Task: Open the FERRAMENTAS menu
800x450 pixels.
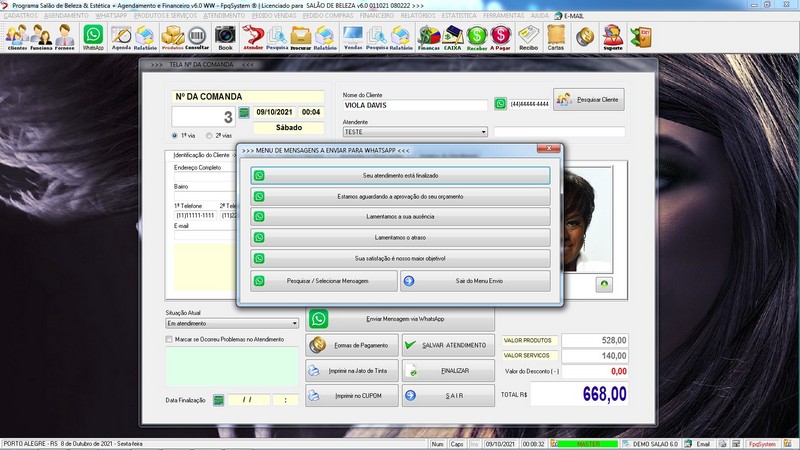Action: (x=504, y=16)
